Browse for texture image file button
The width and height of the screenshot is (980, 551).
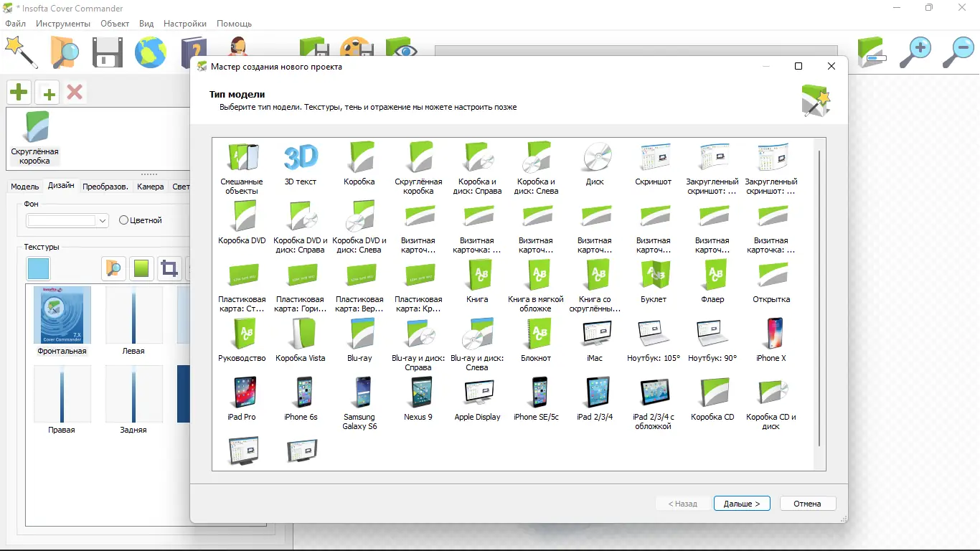pyautogui.click(x=113, y=268)
